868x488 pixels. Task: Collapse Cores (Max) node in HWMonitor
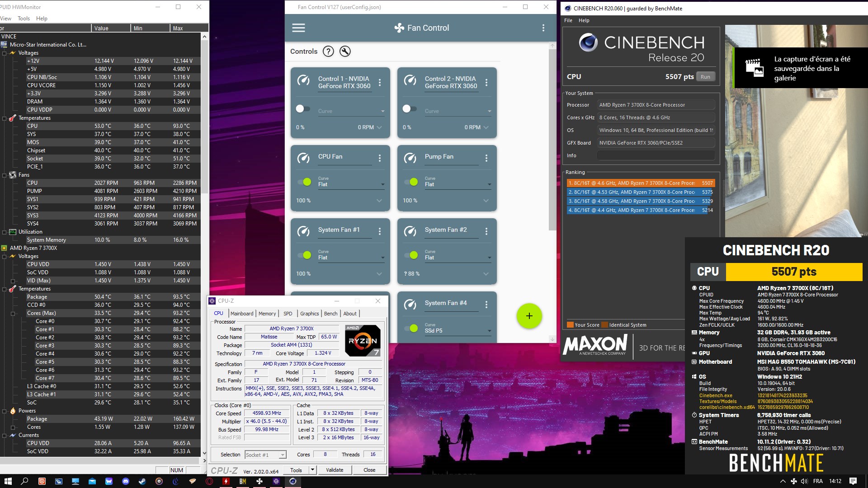point(13,314)
